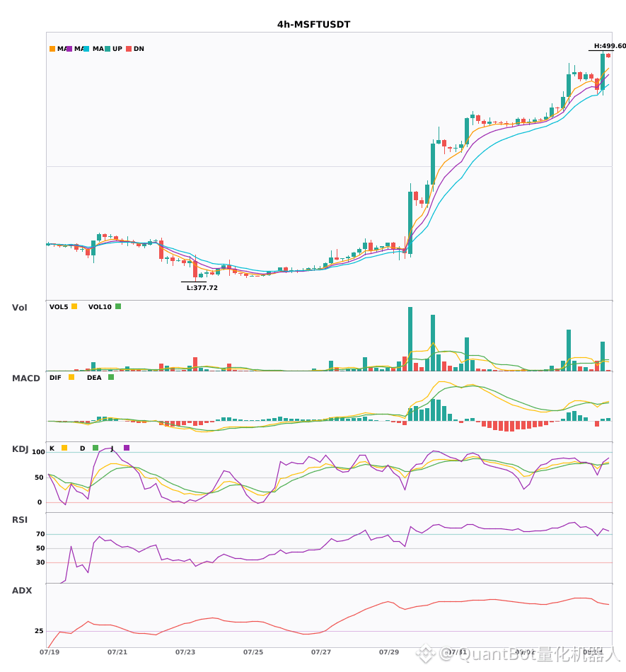Click the green D legend swatch
The height and width of the screenshot is (672, 626).
95,448
